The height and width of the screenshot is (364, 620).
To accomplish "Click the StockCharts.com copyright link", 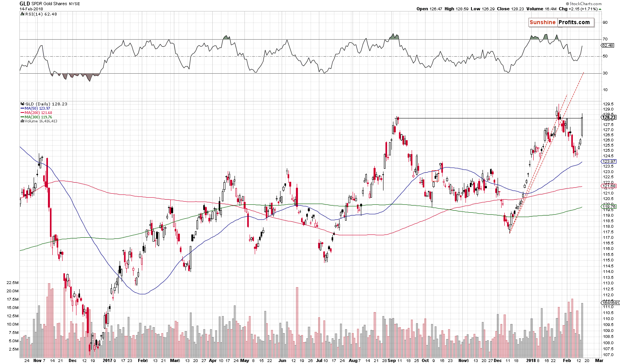I will [x=583, y=4].
